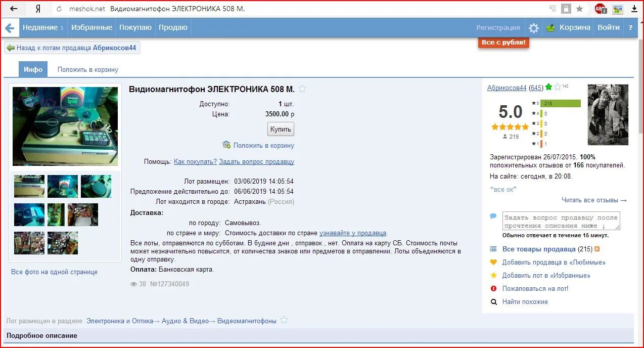Go back to lots of seller Абрикосов44
Viewport: 644px width, 348px height.
(x=72, y=48)
